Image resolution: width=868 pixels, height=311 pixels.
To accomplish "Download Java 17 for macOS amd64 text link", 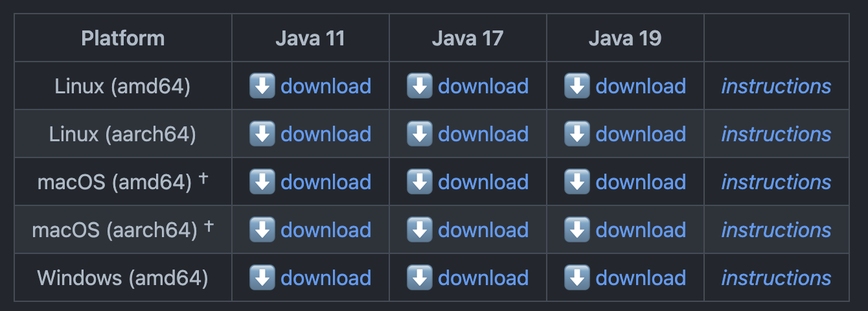I will 483,181.
